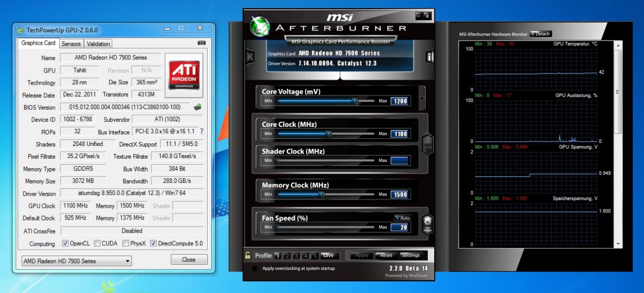The image size is (644, 293).
Task: Click the Bus Width value 384 Bit
Action: coord(177,169)
